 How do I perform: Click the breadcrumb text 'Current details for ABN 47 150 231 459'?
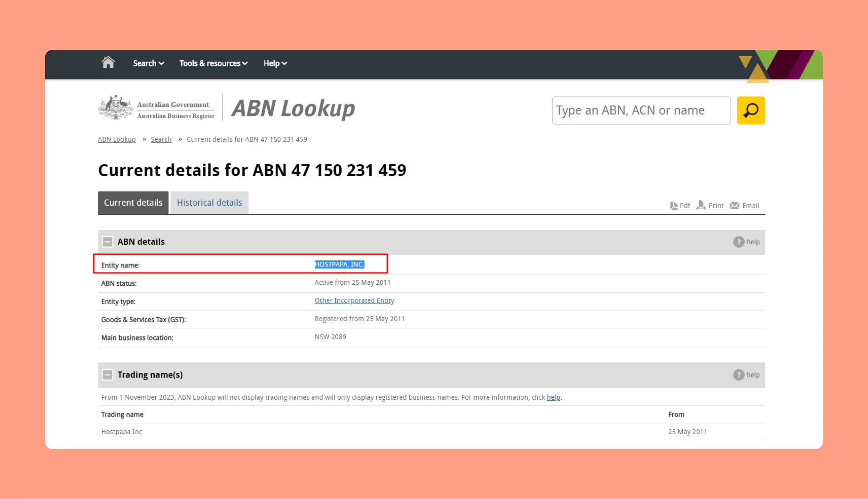tap(247, 139)
